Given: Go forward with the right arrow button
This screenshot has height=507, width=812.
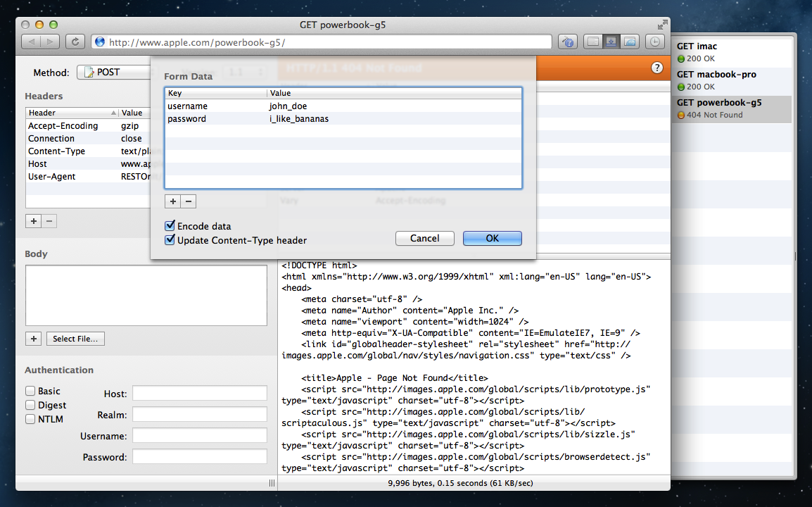Looking at the screenshot, I should (x=49, y=42).
